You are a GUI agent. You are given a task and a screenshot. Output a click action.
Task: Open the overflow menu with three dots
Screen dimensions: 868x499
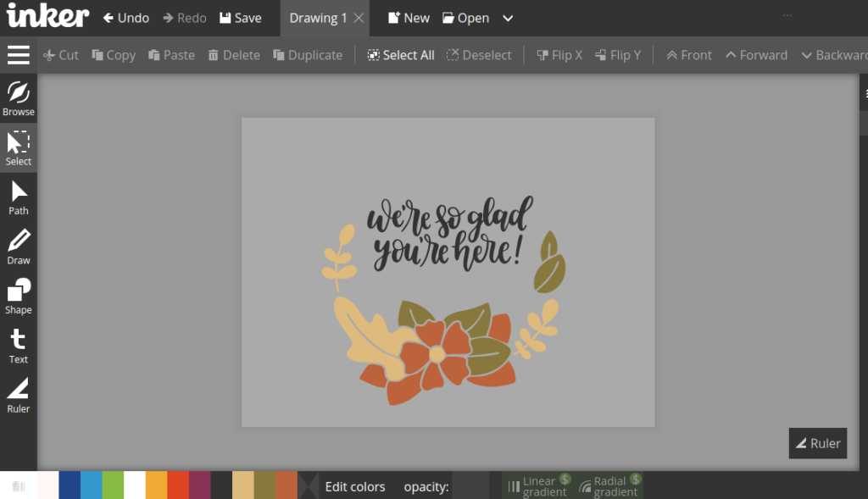click(787, 14)
